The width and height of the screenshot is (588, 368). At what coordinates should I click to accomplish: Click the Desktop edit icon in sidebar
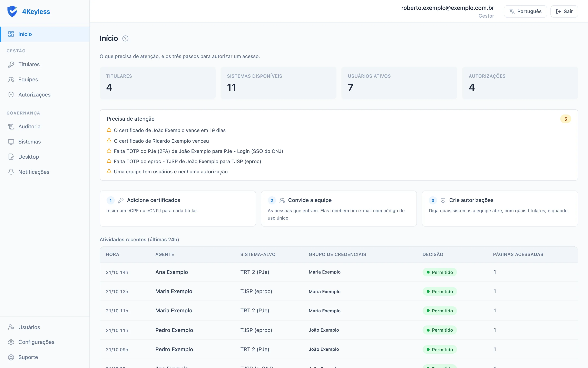tap(11, 157)
